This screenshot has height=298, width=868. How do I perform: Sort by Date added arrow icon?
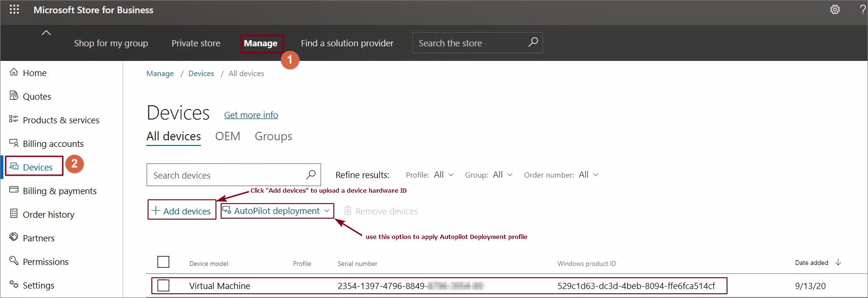838,262
